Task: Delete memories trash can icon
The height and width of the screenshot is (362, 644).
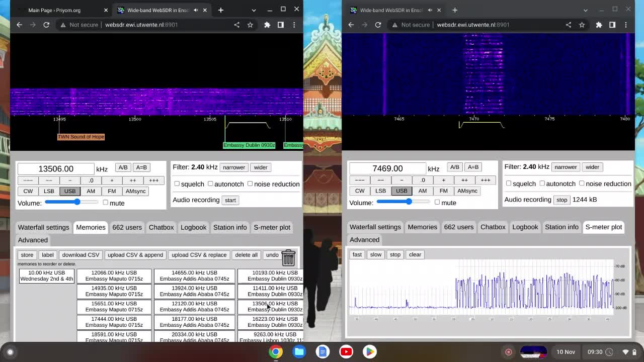Action: (x=288, y=257)
